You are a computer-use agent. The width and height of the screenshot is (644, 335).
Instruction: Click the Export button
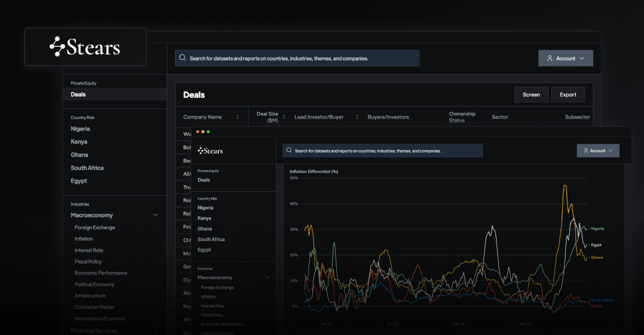point(568,95)
